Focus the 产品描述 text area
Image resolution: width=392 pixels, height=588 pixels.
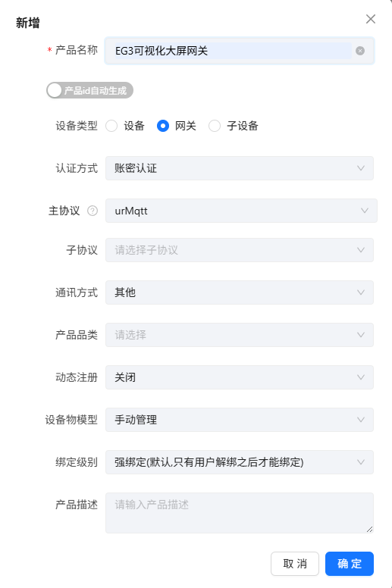point(240,513)
